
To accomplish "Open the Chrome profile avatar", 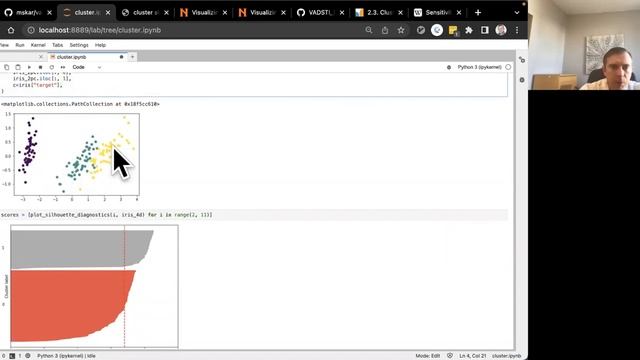I will [501, 30].
